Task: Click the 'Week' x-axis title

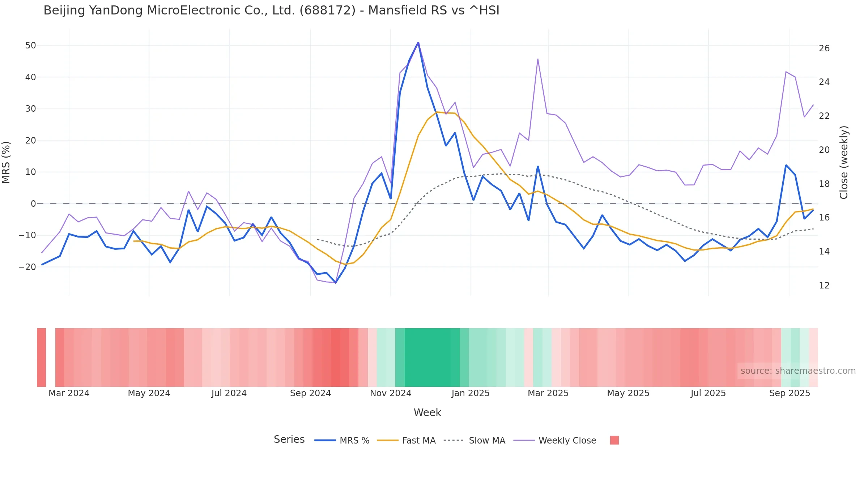Action: (427, 412)
